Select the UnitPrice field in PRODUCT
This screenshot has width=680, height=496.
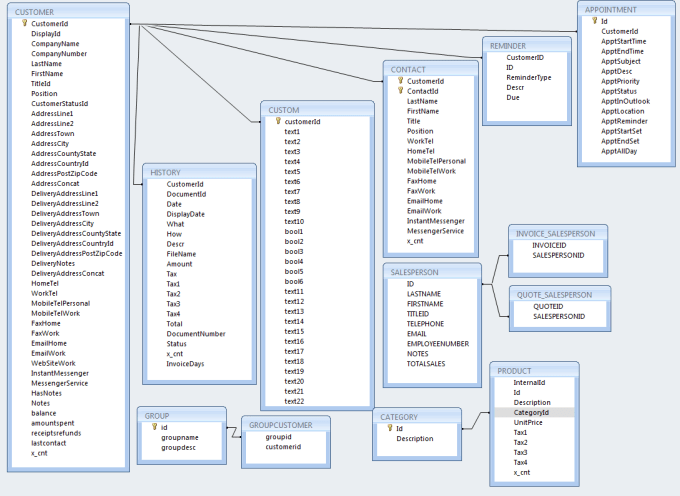click(528, 422)
